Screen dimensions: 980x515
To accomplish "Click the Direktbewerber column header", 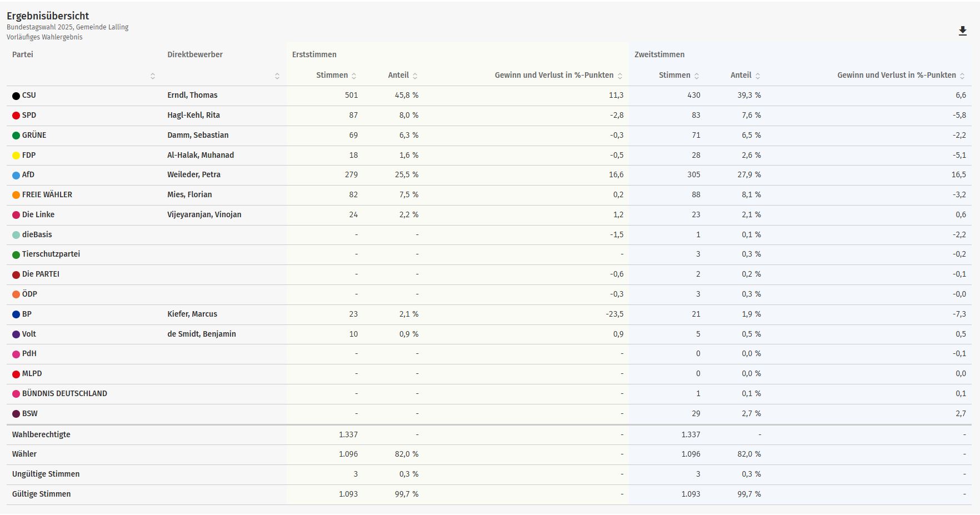I will point(195,54).
